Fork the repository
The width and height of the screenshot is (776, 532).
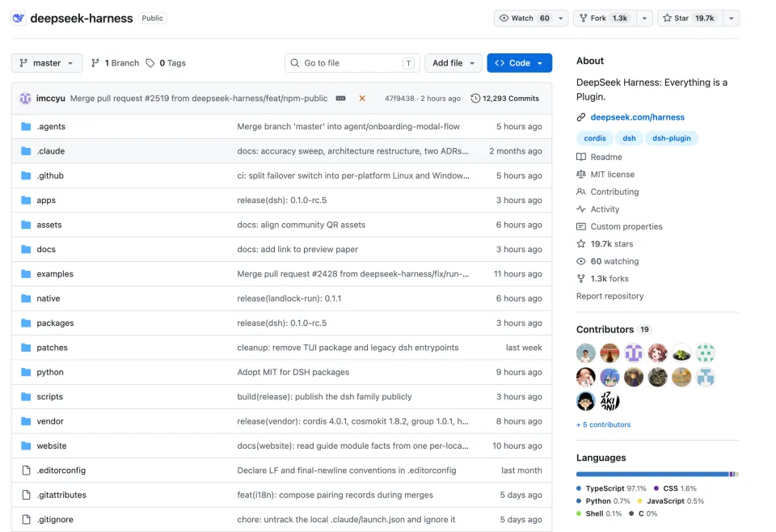tap(605, 19)
